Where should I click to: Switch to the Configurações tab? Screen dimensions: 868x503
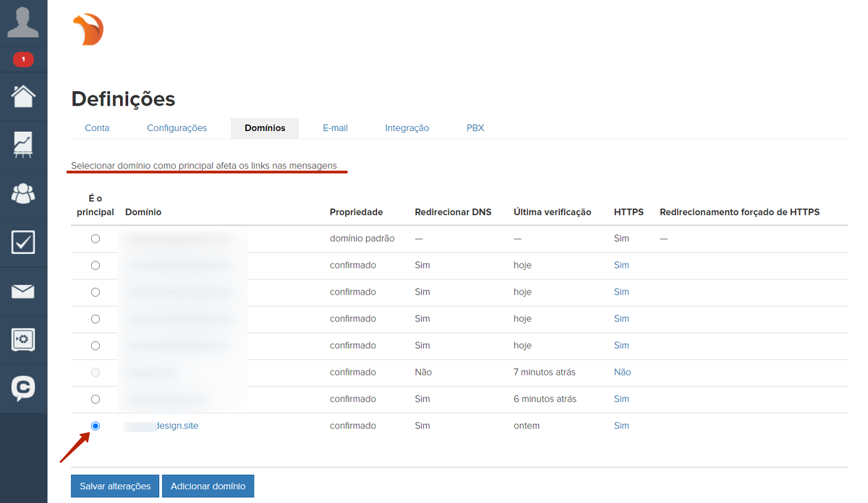[176, 128]
